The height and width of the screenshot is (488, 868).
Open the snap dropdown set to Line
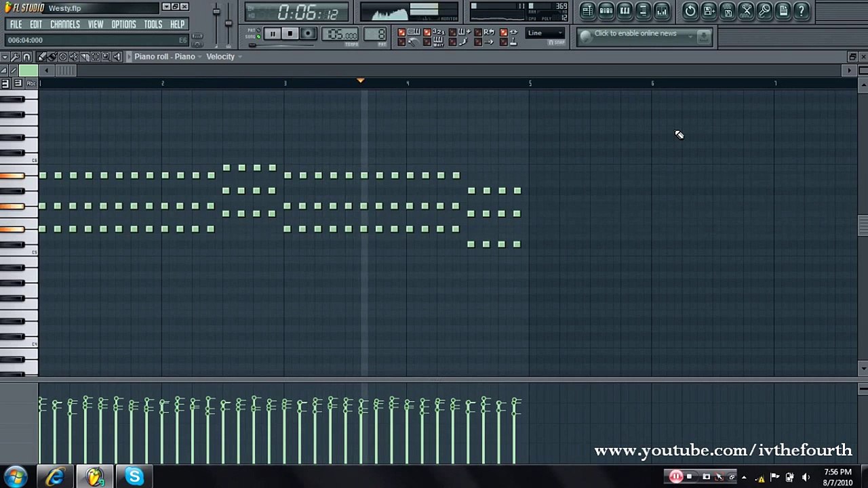[x=545, y=33]
